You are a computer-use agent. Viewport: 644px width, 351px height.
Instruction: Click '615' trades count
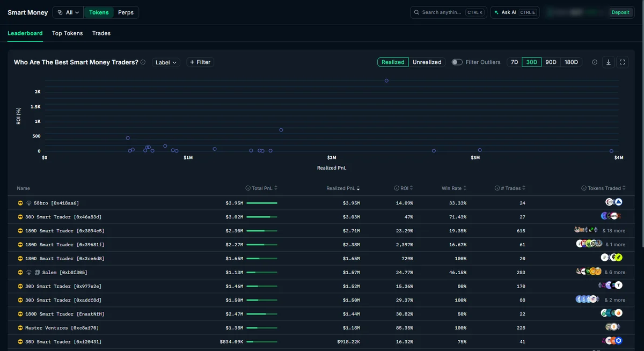click(521, 231)
